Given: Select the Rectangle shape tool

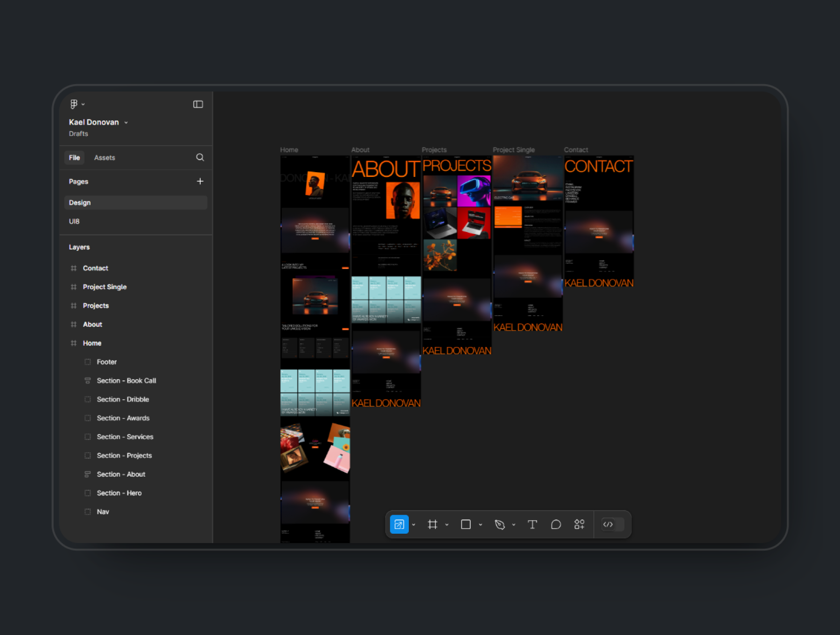Looking at the screenshot, I should 466,524.
